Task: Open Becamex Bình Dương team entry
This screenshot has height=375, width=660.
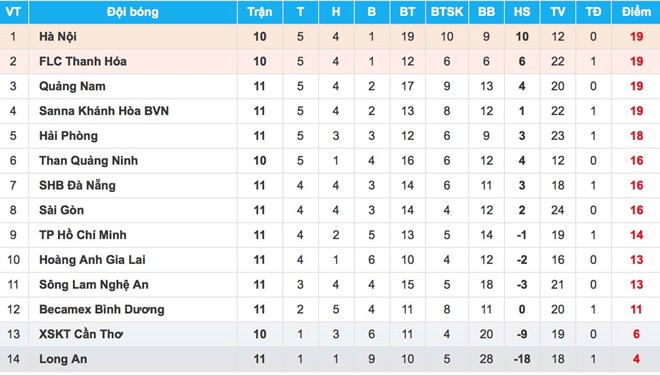Action: (102, 309)
